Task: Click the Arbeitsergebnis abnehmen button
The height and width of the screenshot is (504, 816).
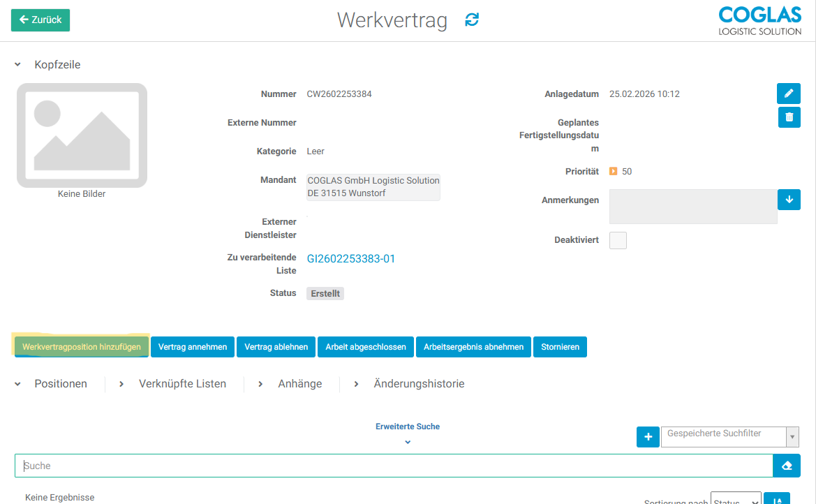Action: [x=473, y=347]
